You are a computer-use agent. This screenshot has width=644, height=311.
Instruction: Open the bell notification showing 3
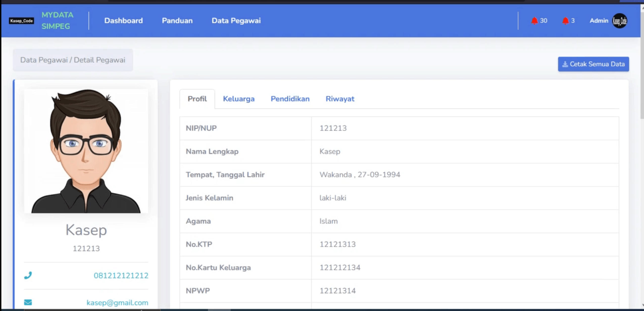(x=568, y=21)
